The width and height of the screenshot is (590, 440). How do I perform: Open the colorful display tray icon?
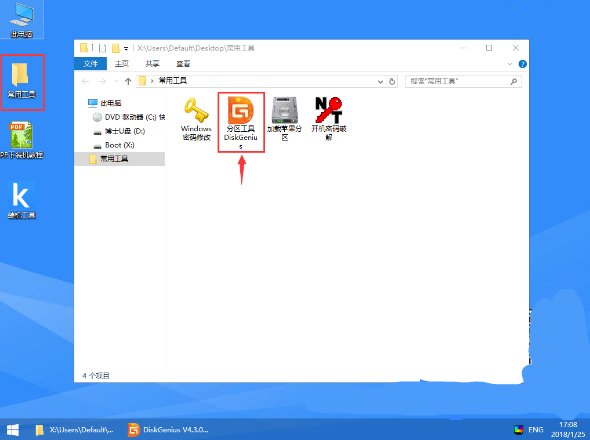[519, 429]
